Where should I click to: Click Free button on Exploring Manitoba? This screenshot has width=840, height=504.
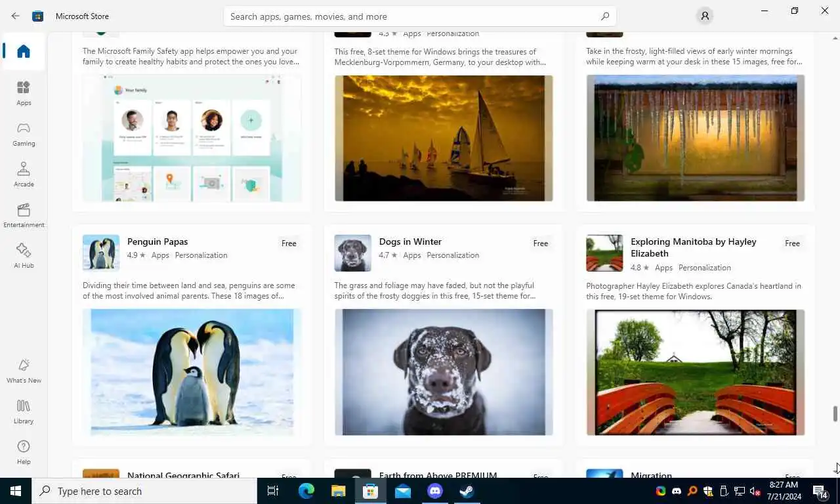tap(793, 243)
